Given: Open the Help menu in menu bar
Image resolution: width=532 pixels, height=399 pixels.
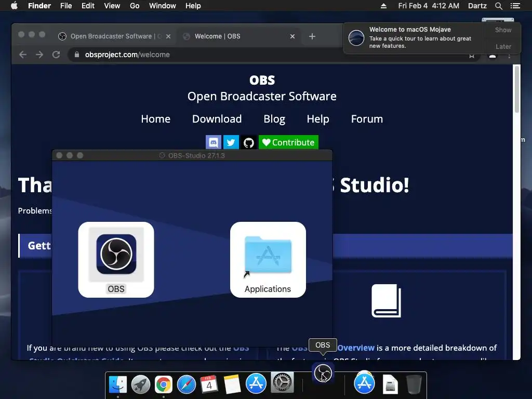Looking at the screenshot, I should [x=193, y=6].
